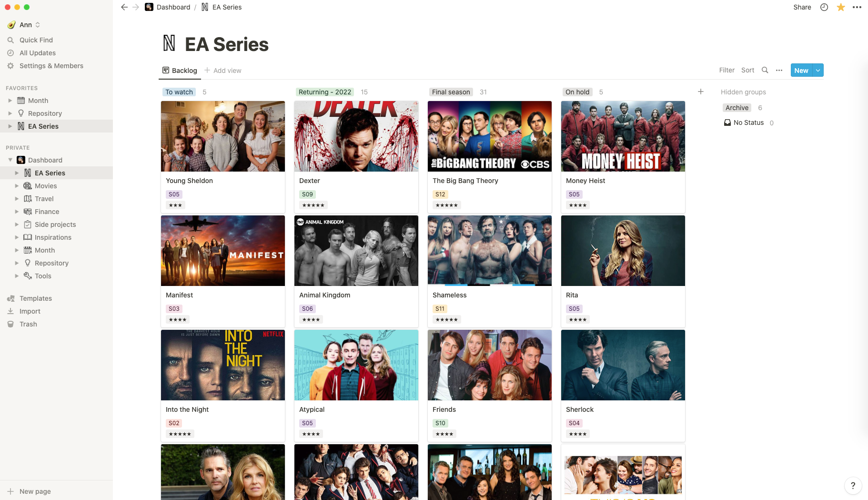This screenshot has width=868, height=500.
Task: Add a new group with plus icon
Action: (x=701, y=92)
